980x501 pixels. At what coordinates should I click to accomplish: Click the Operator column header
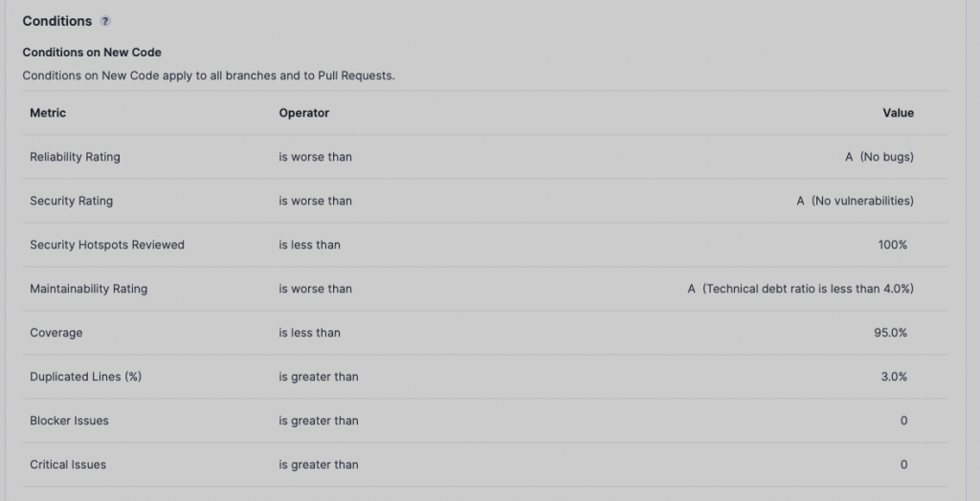pos(303,113)
